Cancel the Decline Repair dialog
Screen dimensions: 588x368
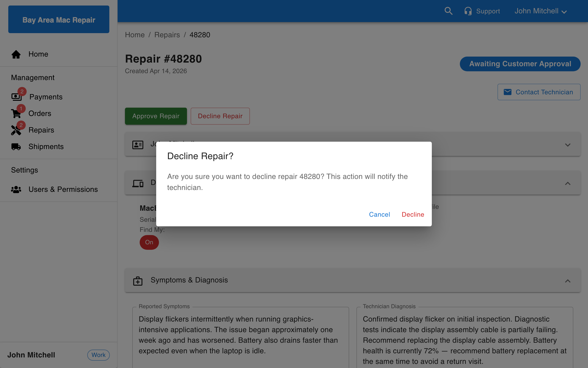[x=379, y=214]
